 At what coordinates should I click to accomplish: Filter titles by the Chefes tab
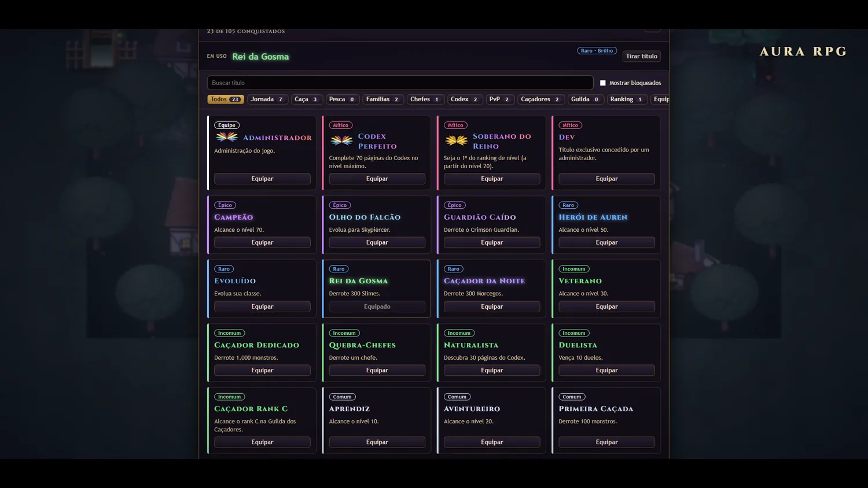(425, 99)
